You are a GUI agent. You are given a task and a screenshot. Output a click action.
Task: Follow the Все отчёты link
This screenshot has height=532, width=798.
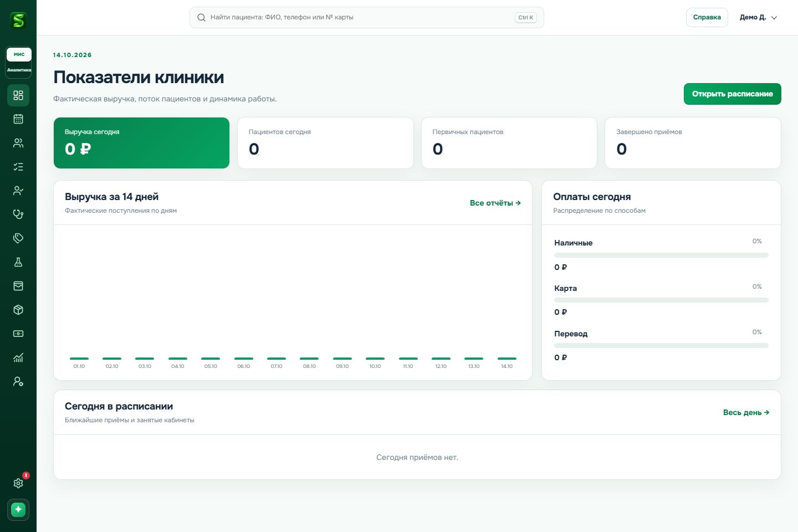coord(495,203)
